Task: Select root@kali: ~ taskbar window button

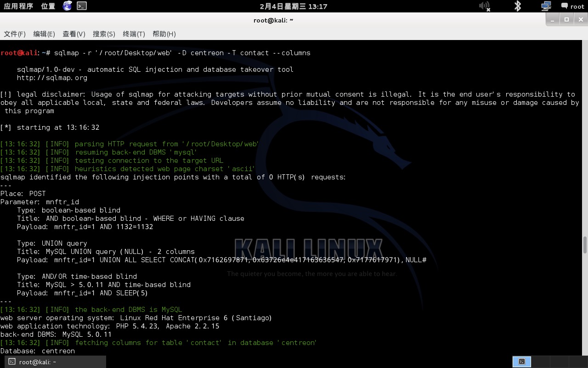Action: pos(55,362)
